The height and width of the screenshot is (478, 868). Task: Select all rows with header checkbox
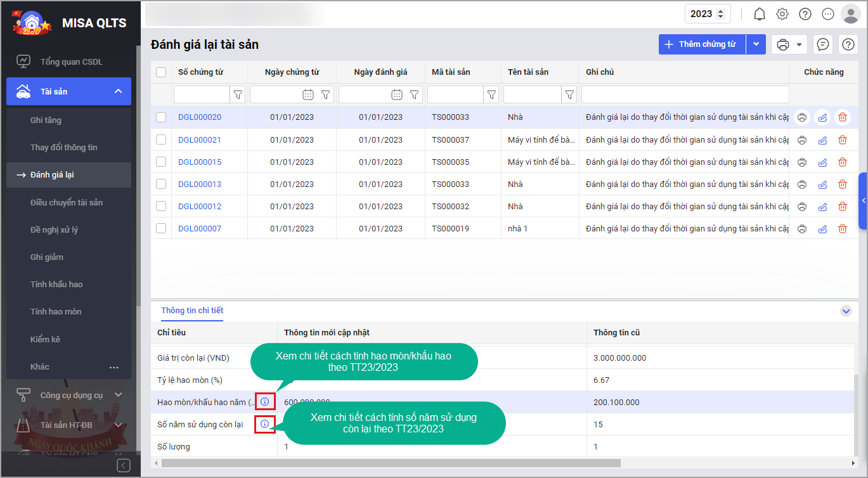click(x=161, y=72)
